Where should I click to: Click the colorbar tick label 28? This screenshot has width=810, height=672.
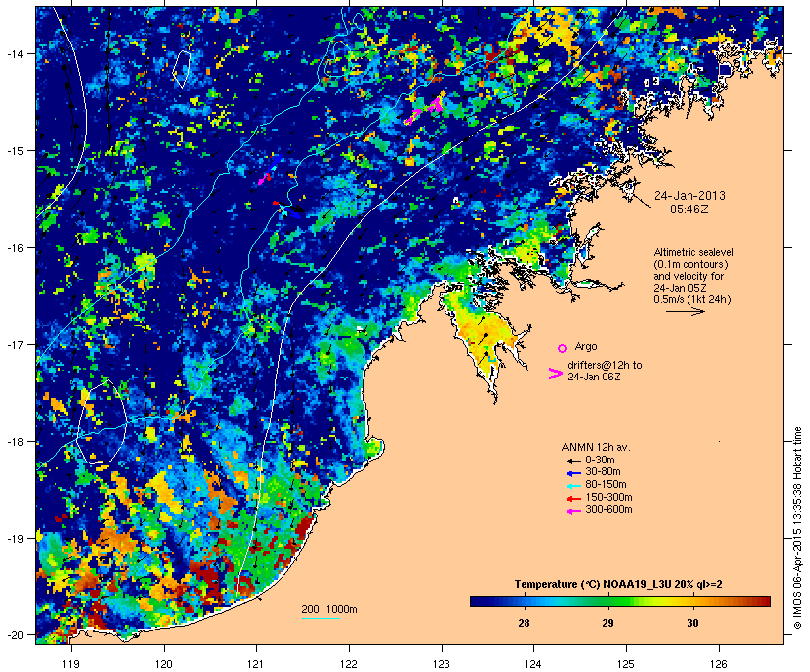point(524,623)
